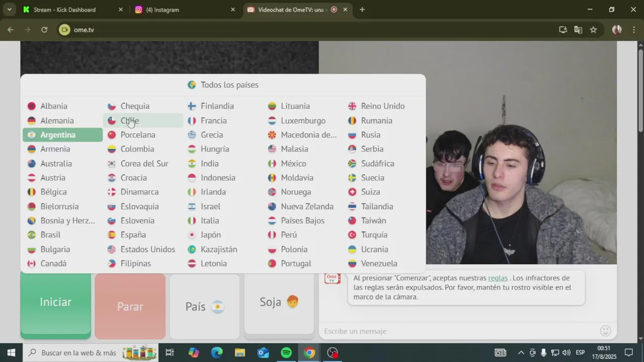Choose Venezuela from the list
Image resolution: width=644 pixels, height=362 pixels.
[x=383, y=263]
